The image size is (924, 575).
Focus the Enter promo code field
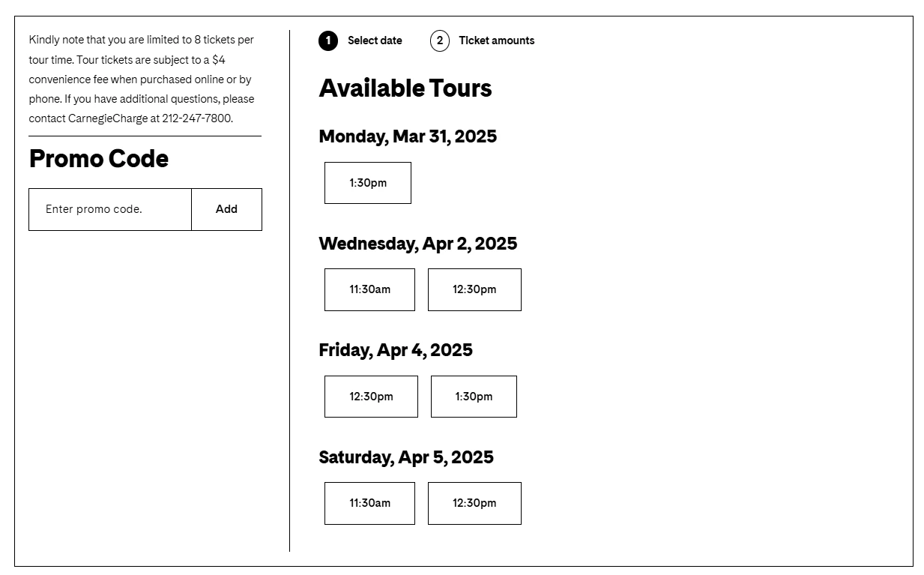click(x=110, y=209)
